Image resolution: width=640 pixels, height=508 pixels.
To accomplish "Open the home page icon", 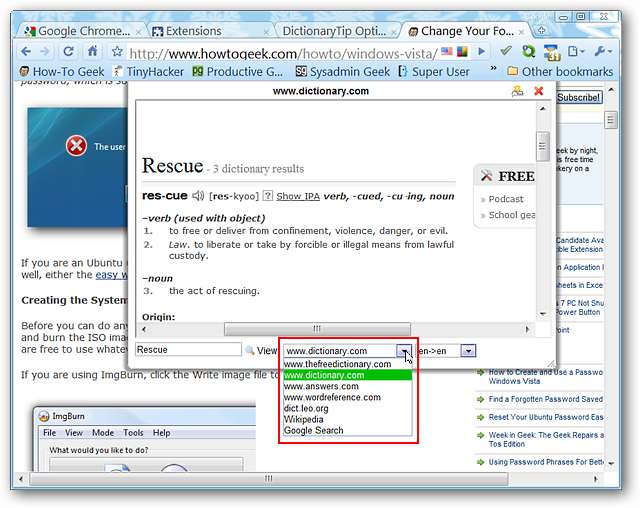I will 93,51.
